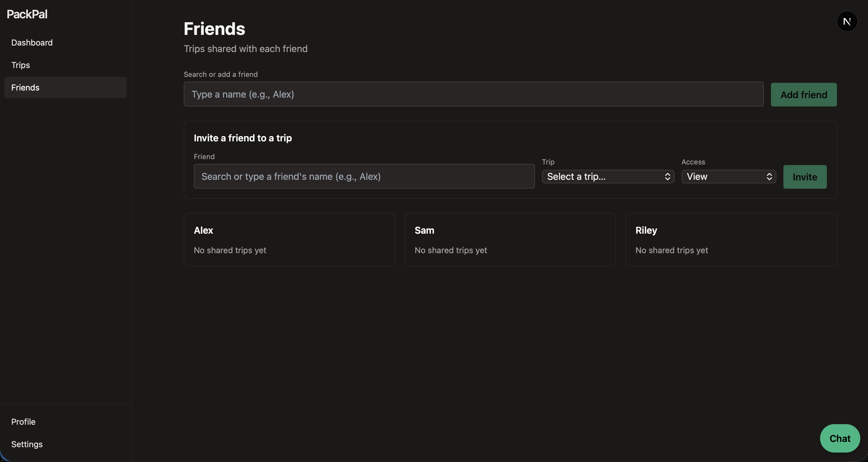This screenshot has height=462, width=868.
Task: Click the Access dropdown chevron arrows
Action: tap(769, 177)
